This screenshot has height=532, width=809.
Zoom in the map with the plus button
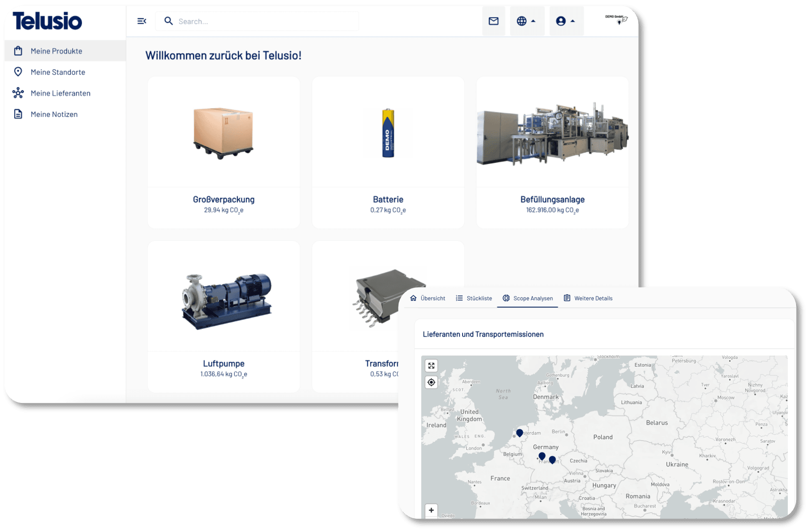point(431,510)
